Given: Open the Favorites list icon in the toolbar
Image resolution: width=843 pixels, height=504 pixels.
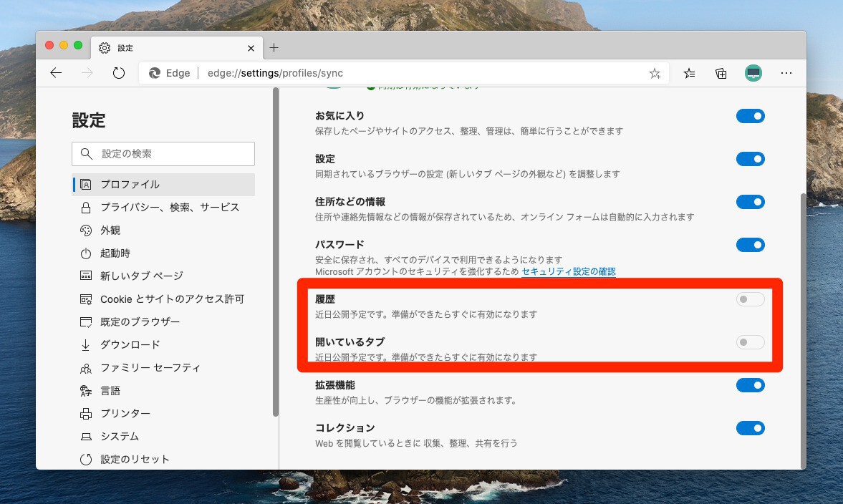Looking at the screenshot, I should click(x=689, y=73).
